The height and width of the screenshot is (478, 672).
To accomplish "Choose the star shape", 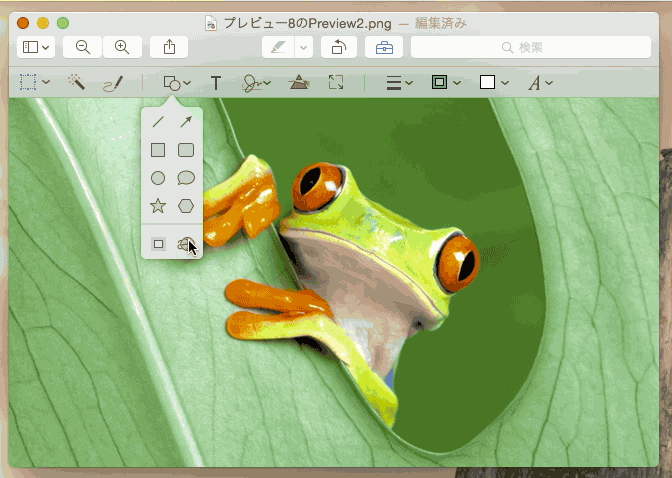I will (x=158, y=206).
